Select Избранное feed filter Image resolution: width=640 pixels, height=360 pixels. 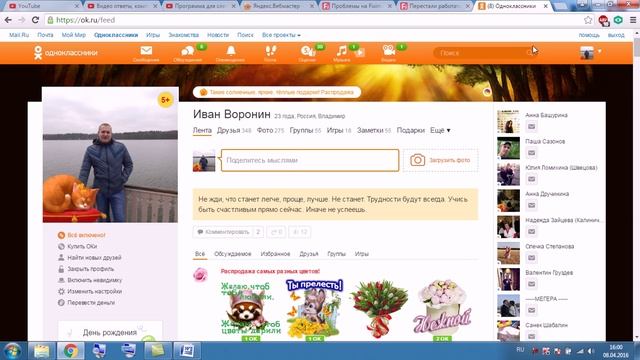(276, 254)
